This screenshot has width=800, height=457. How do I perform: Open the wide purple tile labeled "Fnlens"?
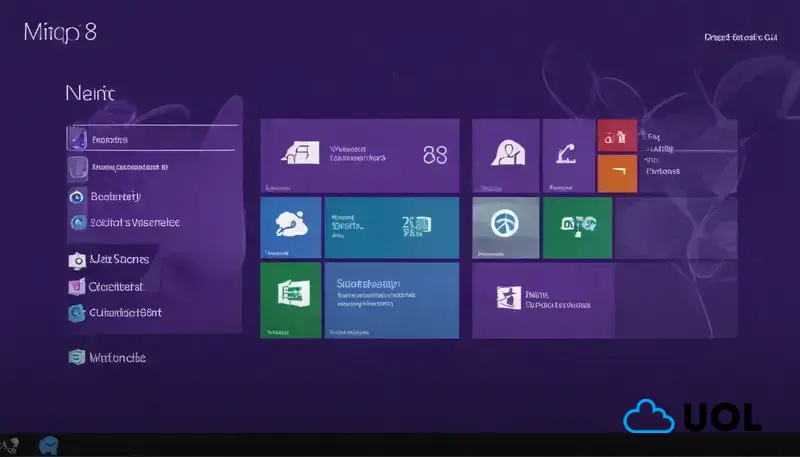(x=543, y=300)
